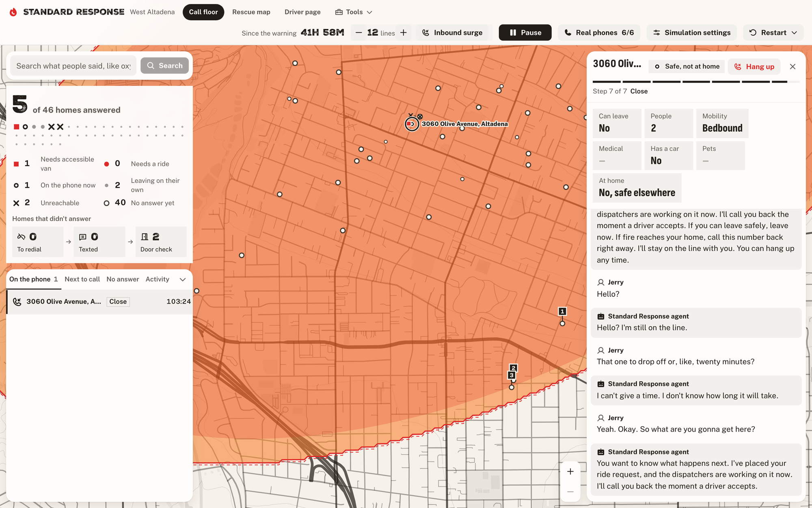Open Simulation settings
The image size is (812, 508).
692,33
